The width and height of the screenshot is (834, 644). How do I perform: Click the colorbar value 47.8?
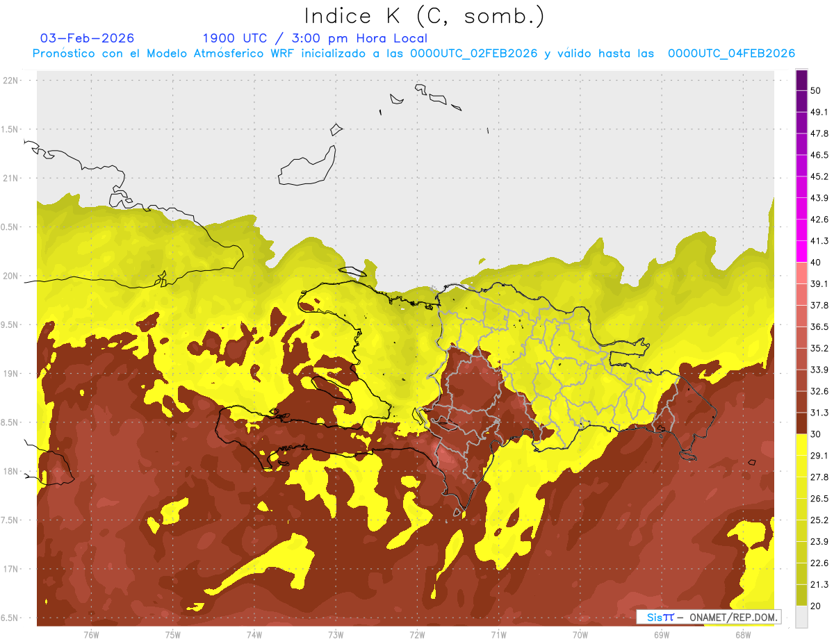(819, 133)
